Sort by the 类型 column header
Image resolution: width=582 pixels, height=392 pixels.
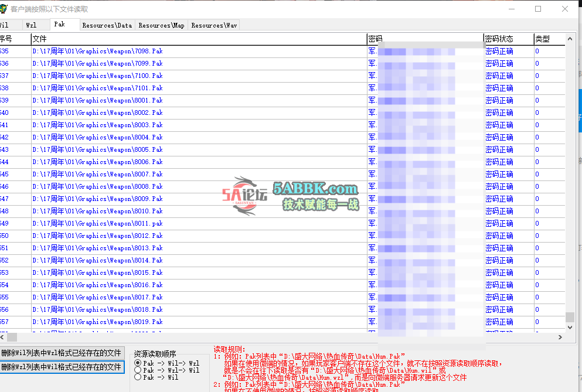(549, 39)
